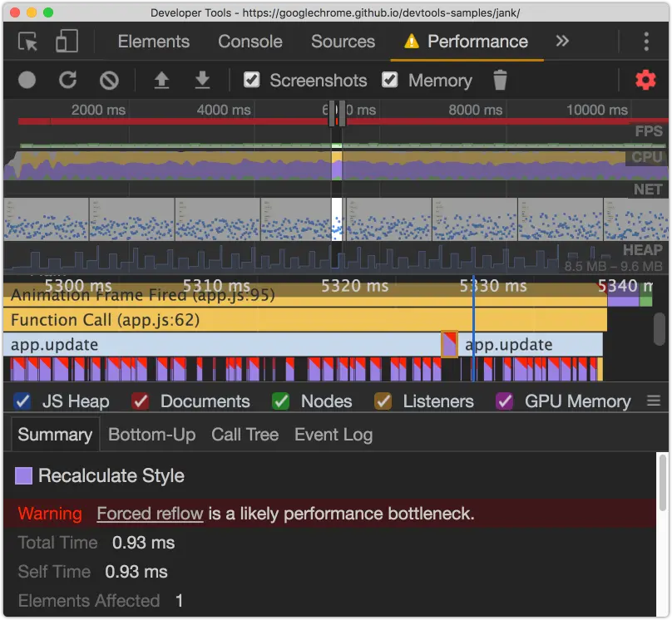Select the first app.update flame bar
The height and width of the screenshot is (620, 672).
click(x=222, y=344)
